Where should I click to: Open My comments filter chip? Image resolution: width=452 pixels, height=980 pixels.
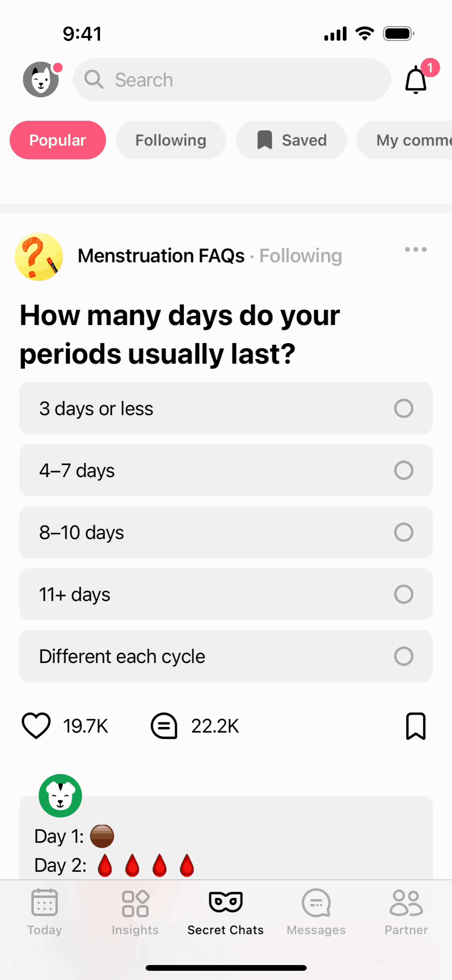pos(405,140)
